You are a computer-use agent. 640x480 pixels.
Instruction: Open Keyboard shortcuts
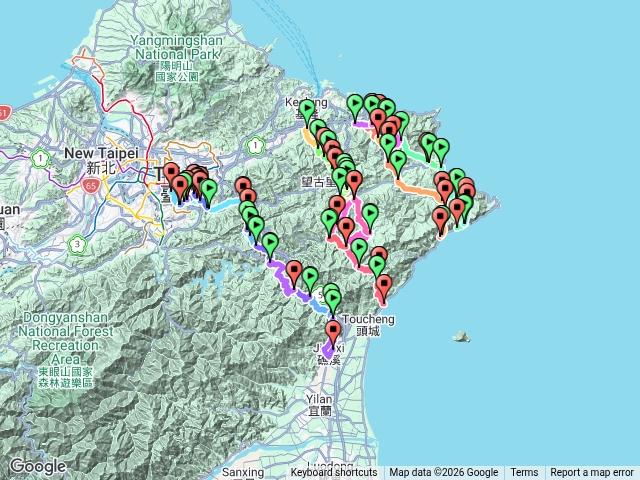click(333, 472)
